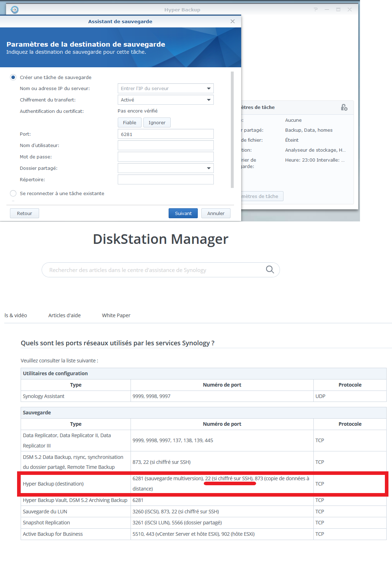Click Backup, Data, homes value in task panel
Viewport: 392px width, 576px height.
point(309,130)
